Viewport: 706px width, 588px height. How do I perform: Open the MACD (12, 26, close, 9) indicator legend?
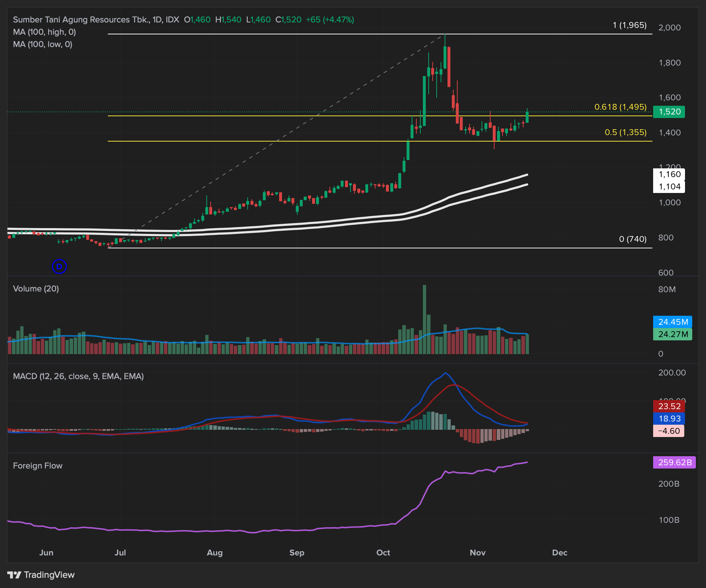coord(78,376)
